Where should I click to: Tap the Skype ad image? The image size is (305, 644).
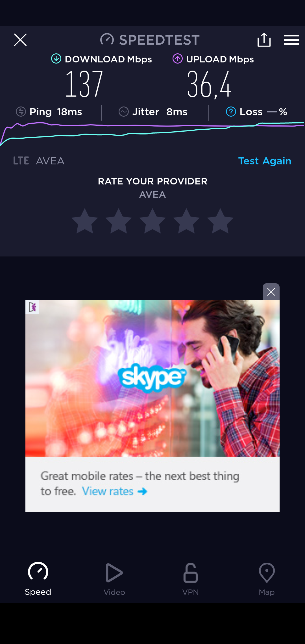(x=152, y=378)
